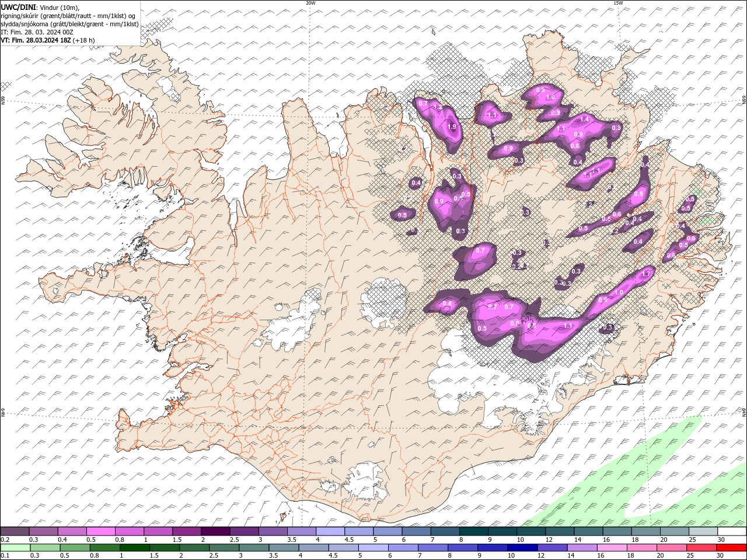Choose the pale periwinkle swatch labeled 4 in the upper scale

[x=330, y=531]
